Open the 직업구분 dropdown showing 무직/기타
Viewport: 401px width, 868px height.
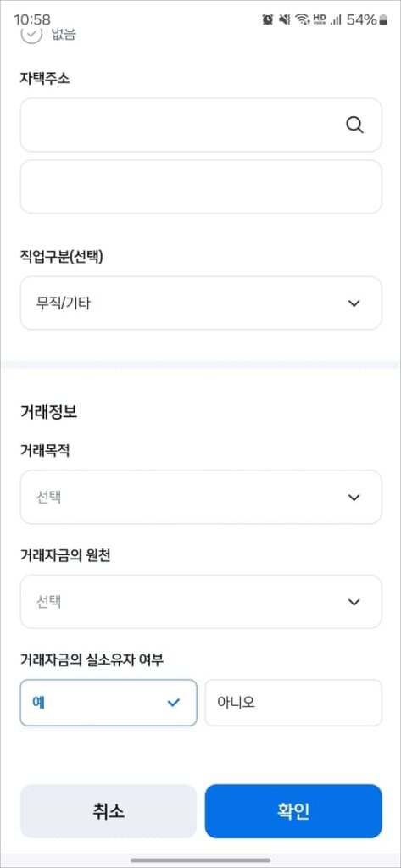pyautogui.click(x=201, y=303)
